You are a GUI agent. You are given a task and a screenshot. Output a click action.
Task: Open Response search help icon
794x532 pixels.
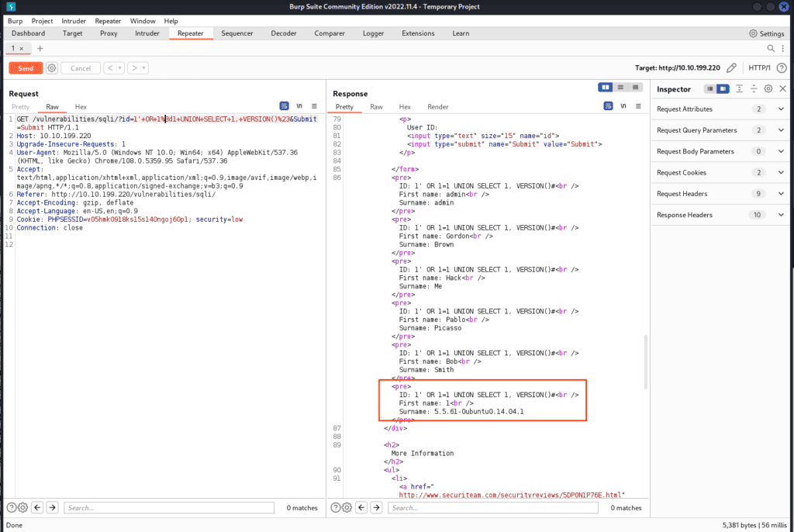click(x=335, y=508)
